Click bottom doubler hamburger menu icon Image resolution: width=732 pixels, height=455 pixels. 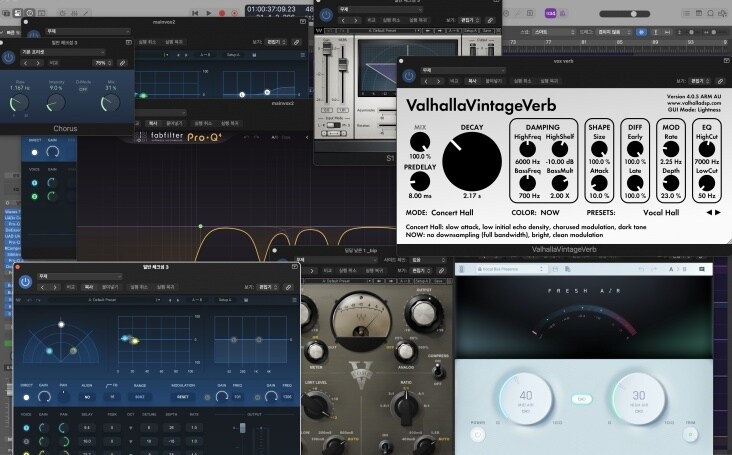(294, 300)
